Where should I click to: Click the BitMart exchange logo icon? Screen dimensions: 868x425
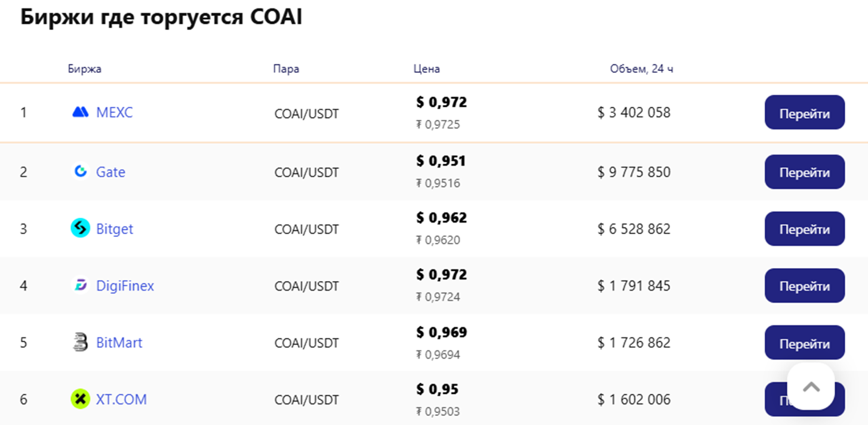[x=80, y=343]
